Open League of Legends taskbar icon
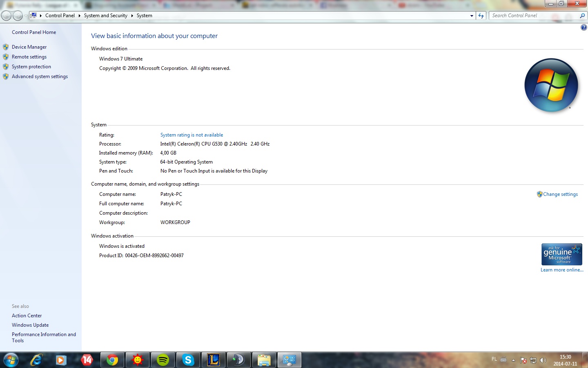The width and height of the screenshot is (588, 368). click(x=214, y=360)
